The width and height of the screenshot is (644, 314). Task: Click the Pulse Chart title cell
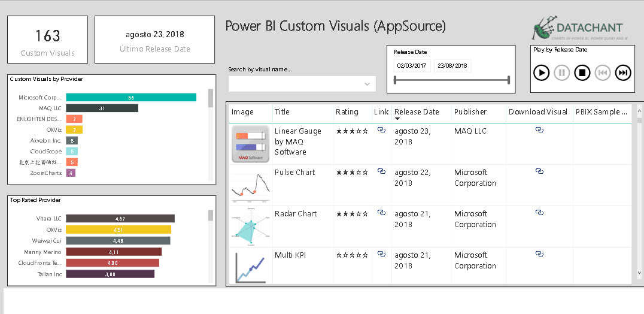coord(295,172)
